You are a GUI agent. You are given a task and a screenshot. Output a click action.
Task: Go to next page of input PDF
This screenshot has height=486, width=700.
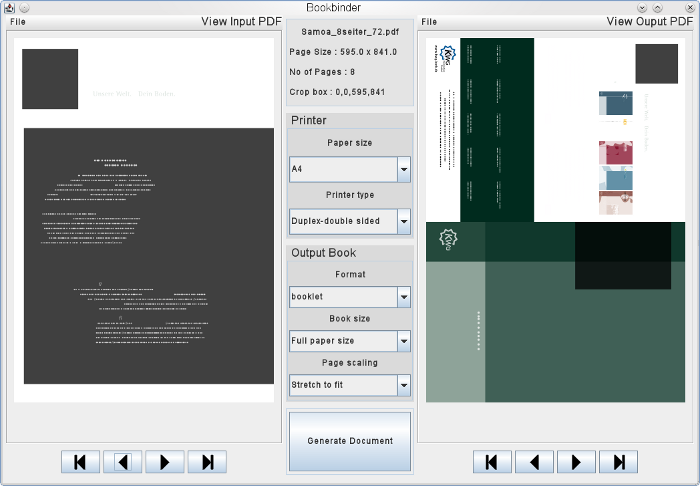pos(165,462)
